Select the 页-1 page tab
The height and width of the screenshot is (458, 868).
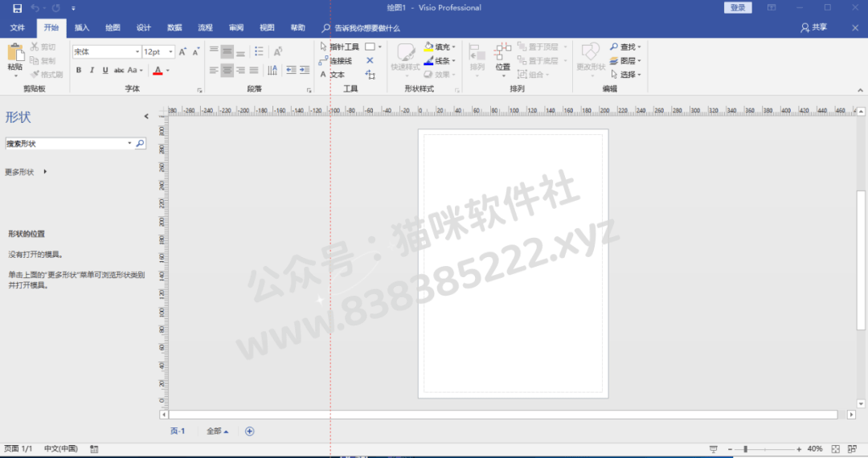[178, 431]
